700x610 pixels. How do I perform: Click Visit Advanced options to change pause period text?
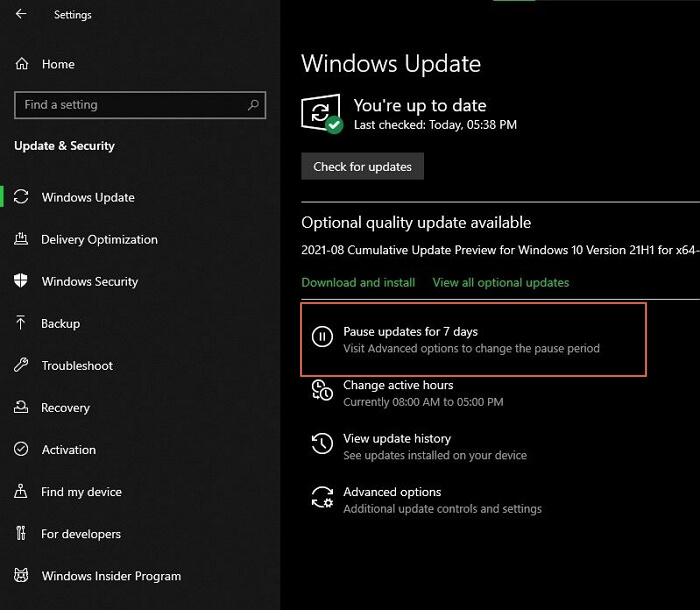[471, 348]
